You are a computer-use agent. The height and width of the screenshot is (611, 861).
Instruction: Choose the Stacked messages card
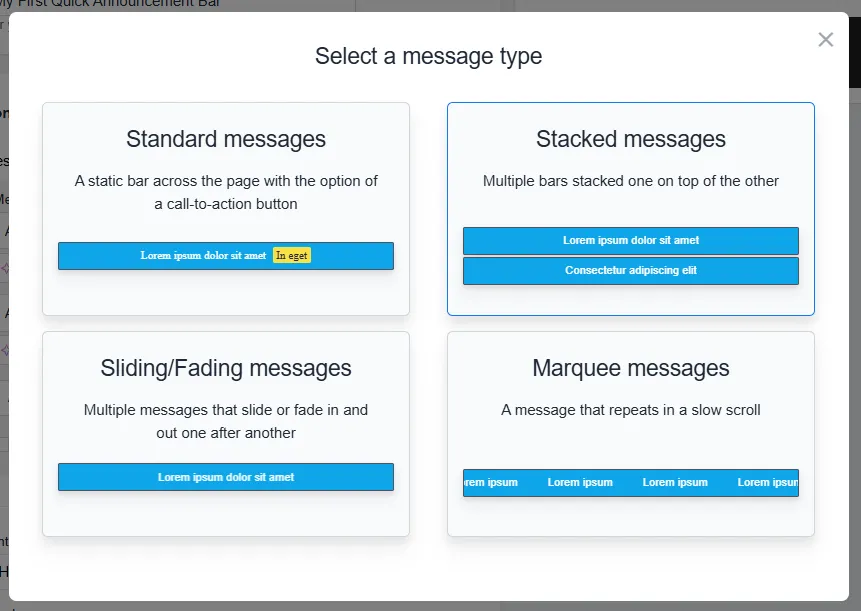click(630, 209)
